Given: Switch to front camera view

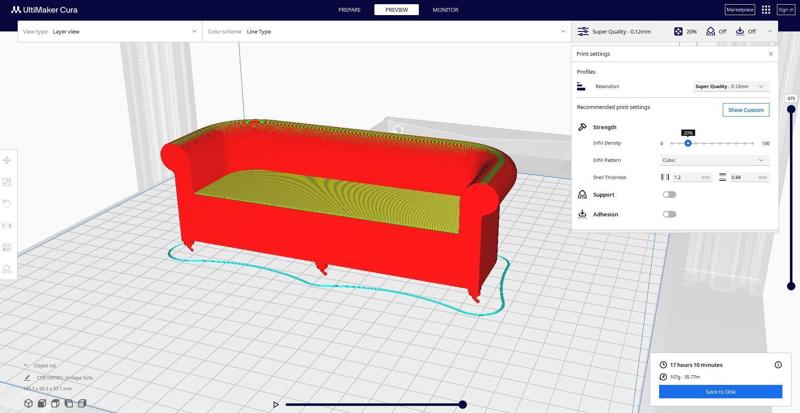Looking at the screenshot, I should pos(42,403).
